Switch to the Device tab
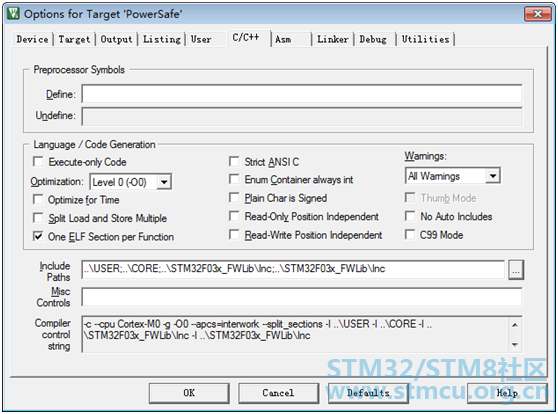Viewport: 558px width, 414px height. point(32,39)
